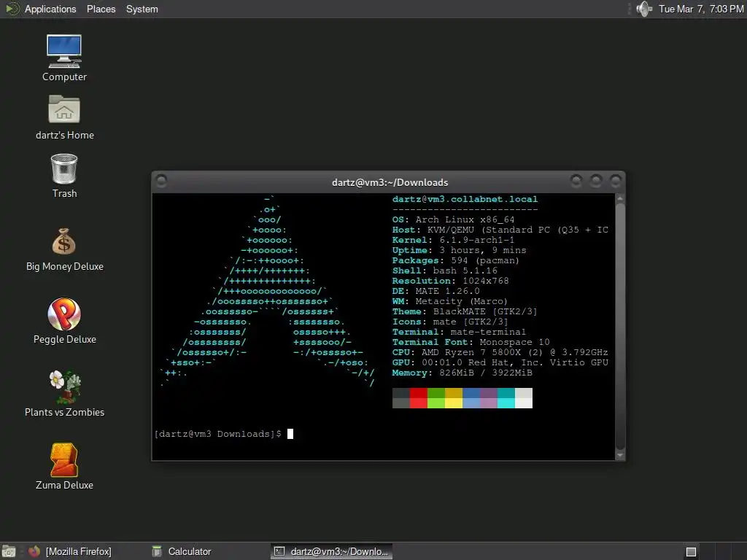This screenshot has width=747, height=560.
Task: Click the red color block in neofetch
Action: [x=418, y=398]
